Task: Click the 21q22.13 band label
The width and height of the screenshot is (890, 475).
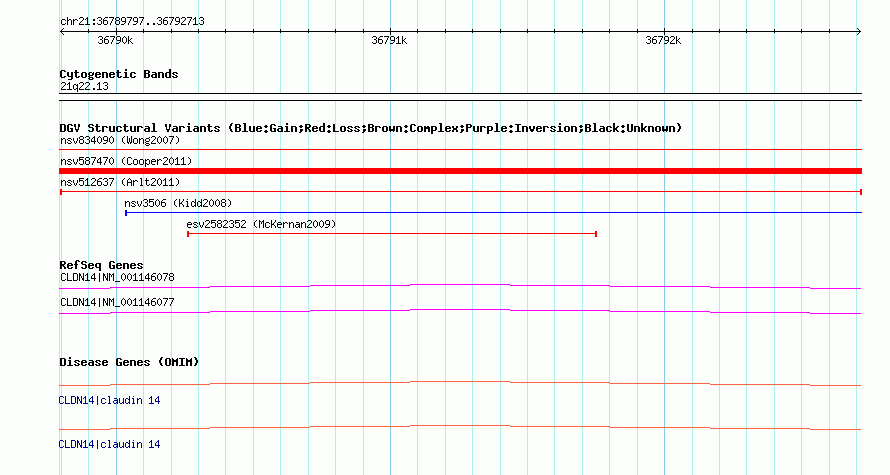Action: pos(84,86)
